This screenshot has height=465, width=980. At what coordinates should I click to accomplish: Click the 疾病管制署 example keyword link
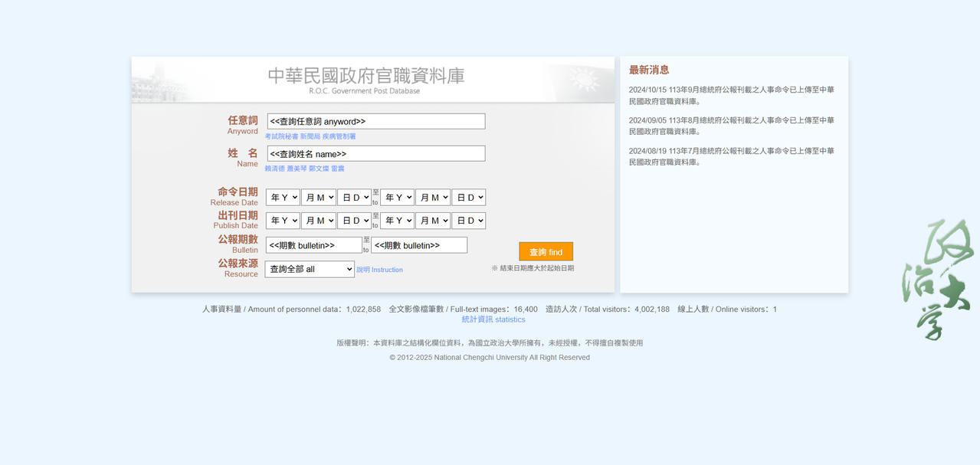(x=339, y=136)
